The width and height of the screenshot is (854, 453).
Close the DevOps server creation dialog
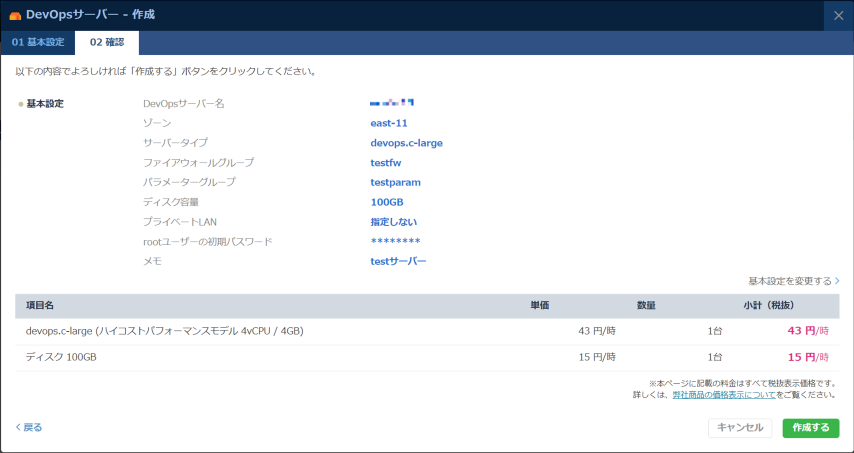pyautogui.click(x=839, y=15)
